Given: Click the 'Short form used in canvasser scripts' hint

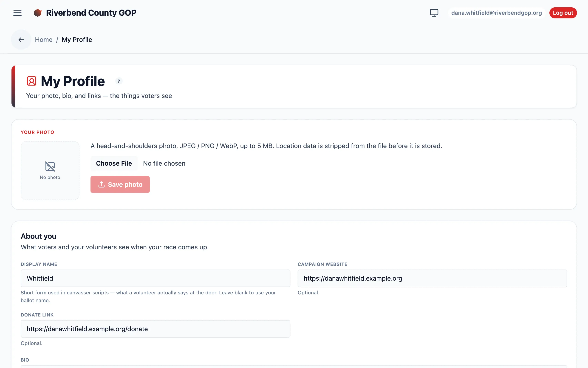Looking at the screenshot, I should (148, 296).
